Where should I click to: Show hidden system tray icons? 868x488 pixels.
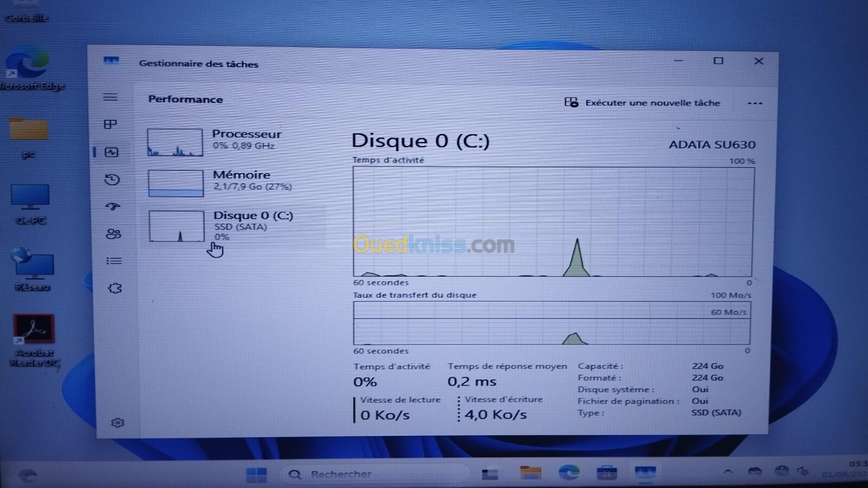point(728,472)
